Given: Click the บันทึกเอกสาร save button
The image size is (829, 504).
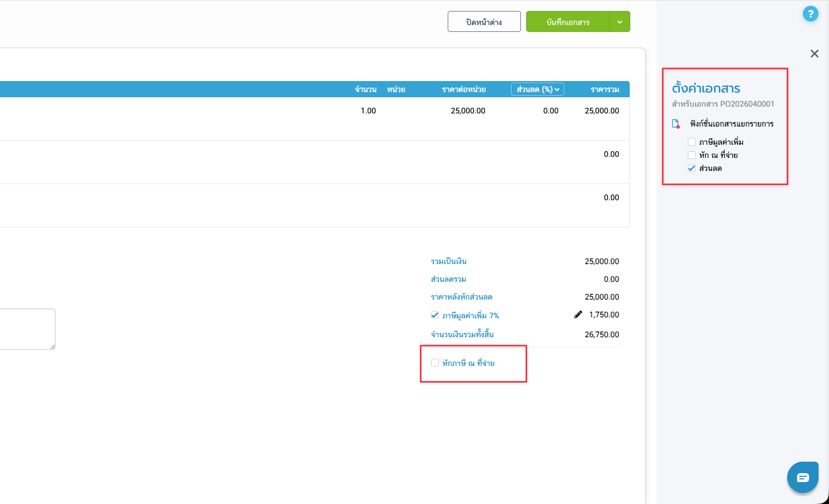Looking at the screenshot, I should (567, 22).
